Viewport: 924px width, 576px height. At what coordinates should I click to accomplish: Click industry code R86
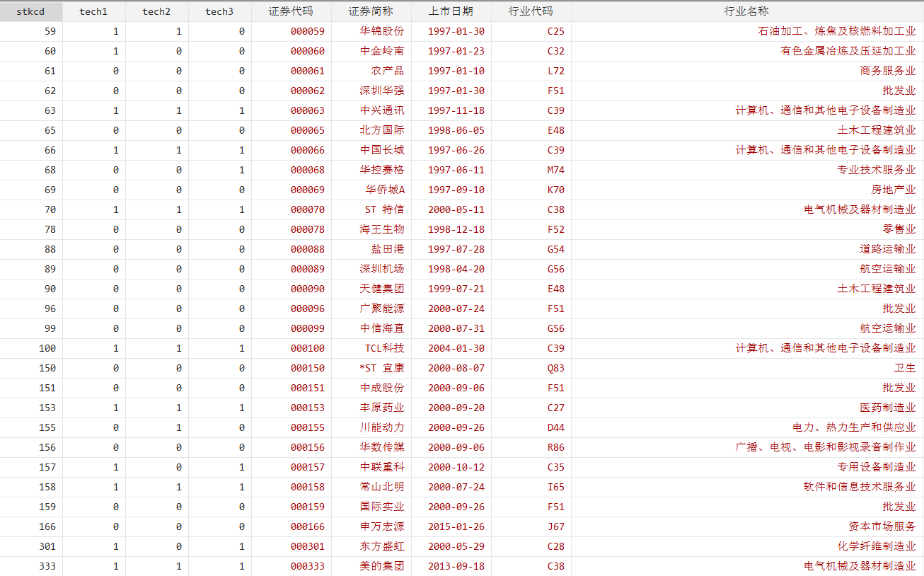point(556,447)
